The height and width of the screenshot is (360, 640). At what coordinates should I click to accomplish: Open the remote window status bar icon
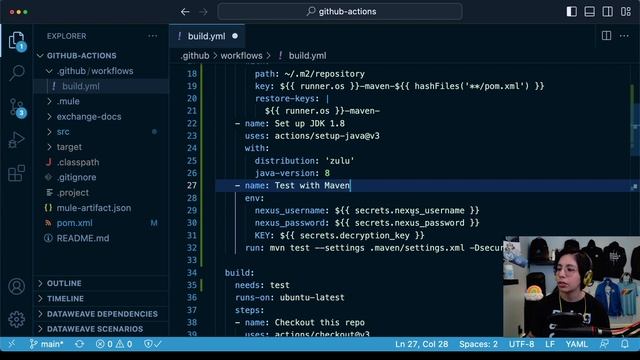pos(11,344)
